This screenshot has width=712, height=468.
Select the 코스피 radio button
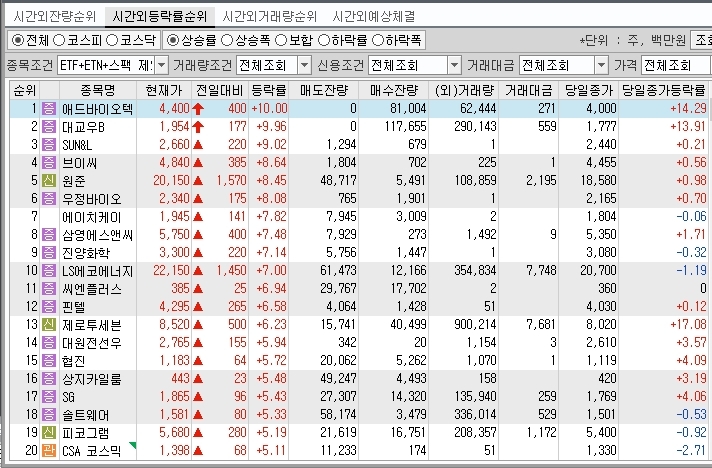(x=59, y=40)
